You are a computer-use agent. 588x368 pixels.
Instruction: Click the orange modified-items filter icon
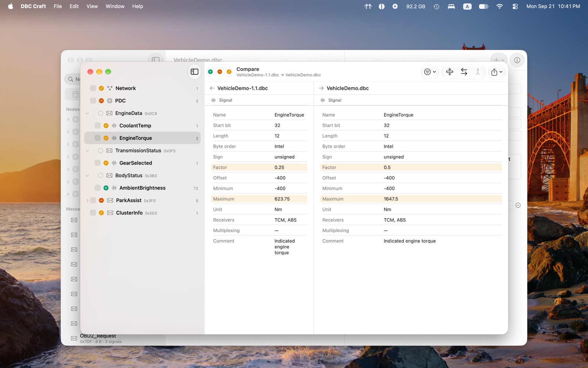pos(229,72)
